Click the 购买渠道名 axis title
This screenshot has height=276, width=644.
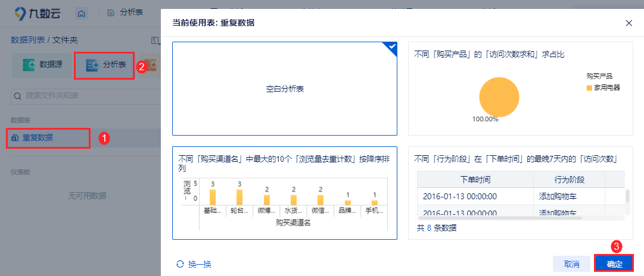point(293,222)
